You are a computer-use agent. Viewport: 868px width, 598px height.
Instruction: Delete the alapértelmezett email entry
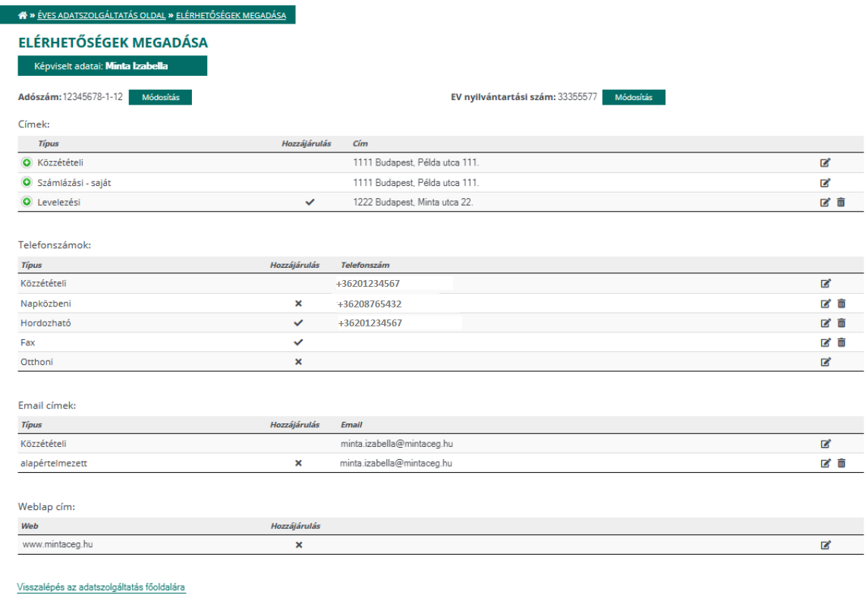click(x=841, y=463)
